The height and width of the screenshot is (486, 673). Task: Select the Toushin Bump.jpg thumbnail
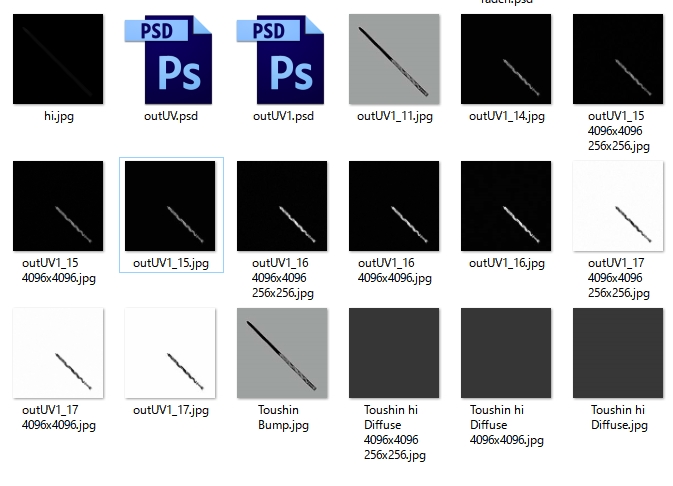click(x=282, y=353)
